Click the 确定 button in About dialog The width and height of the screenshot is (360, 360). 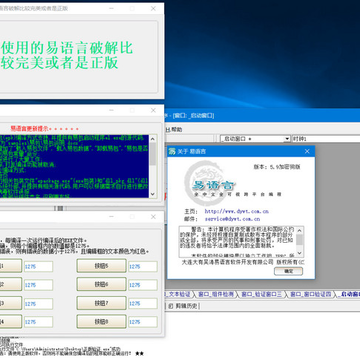pyautogui.click(x=288, y=271)
